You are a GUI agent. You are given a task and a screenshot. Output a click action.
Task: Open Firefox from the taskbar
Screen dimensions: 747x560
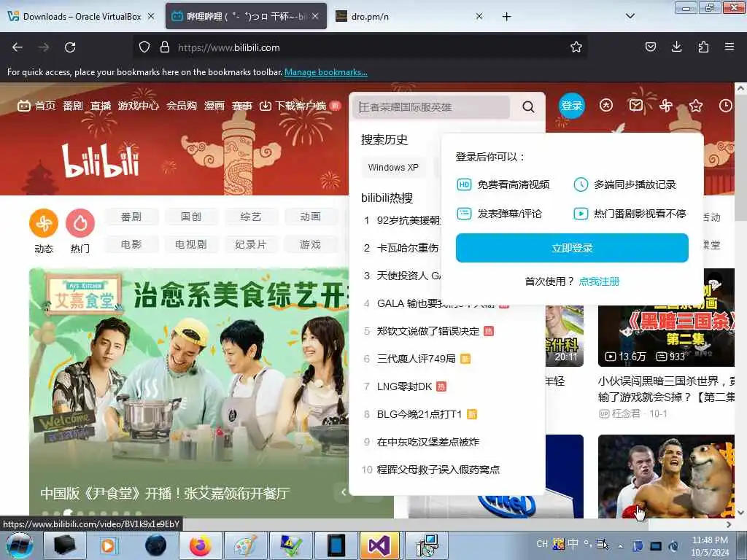(200, 545)
